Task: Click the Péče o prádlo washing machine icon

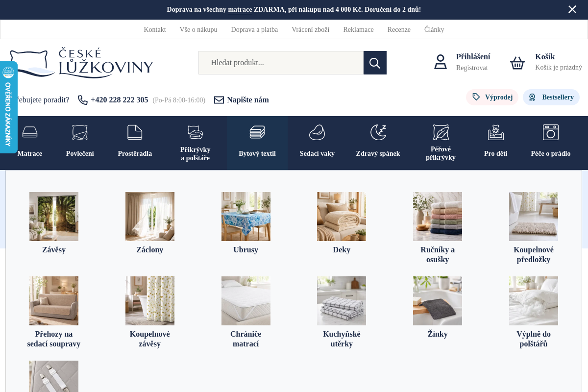Action: pos(551,132)
